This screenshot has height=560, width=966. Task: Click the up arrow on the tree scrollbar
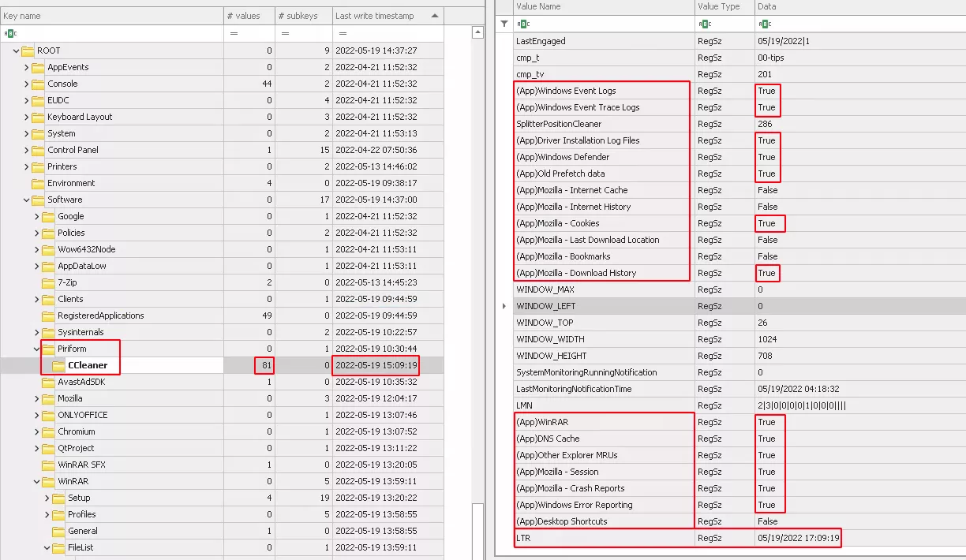[x=477, y=32]
